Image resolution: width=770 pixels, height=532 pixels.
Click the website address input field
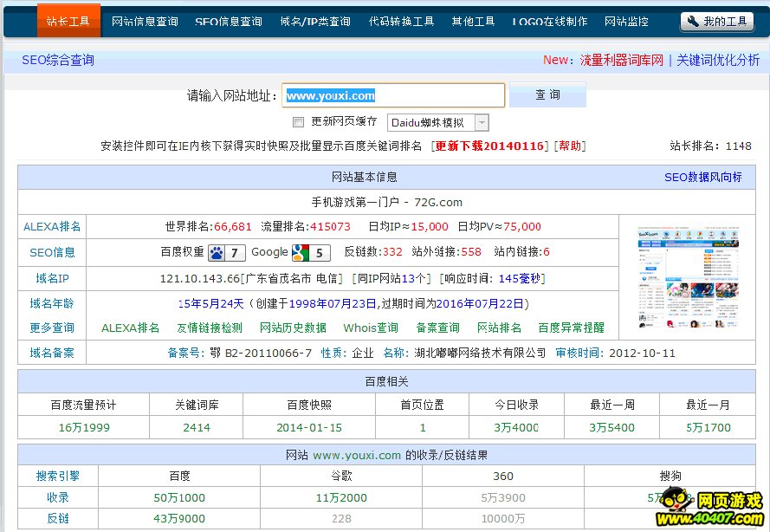coord(393,95)
